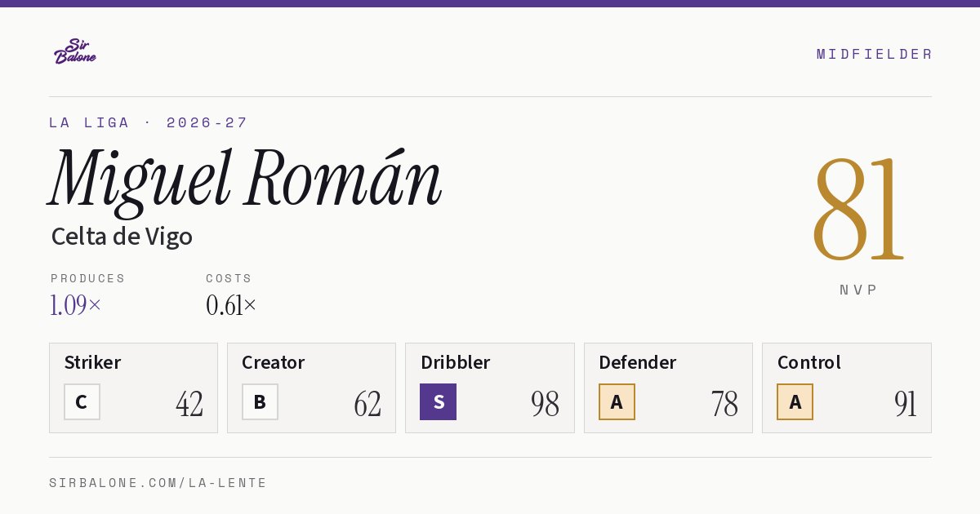Viewport: 980px width, 514px height.
Task: Click the Celta de Vigo club name
Action: (122, 237)
